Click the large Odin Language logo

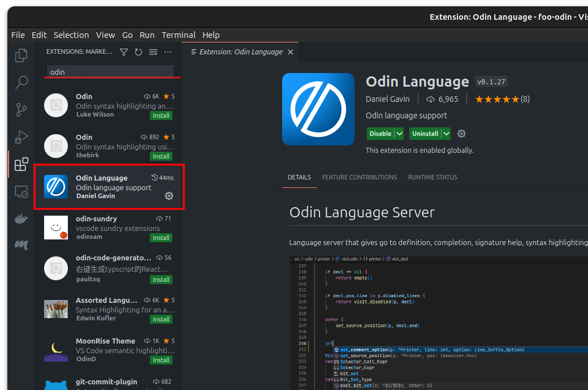tap(318, 109)
